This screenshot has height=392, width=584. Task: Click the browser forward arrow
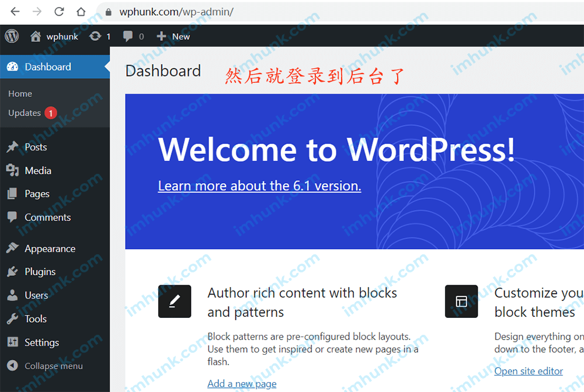coord(37,12)
